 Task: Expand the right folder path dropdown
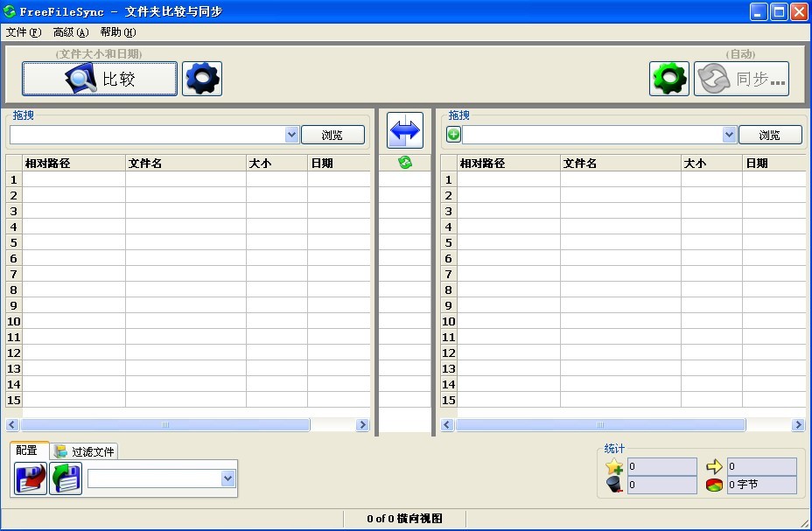729,135
